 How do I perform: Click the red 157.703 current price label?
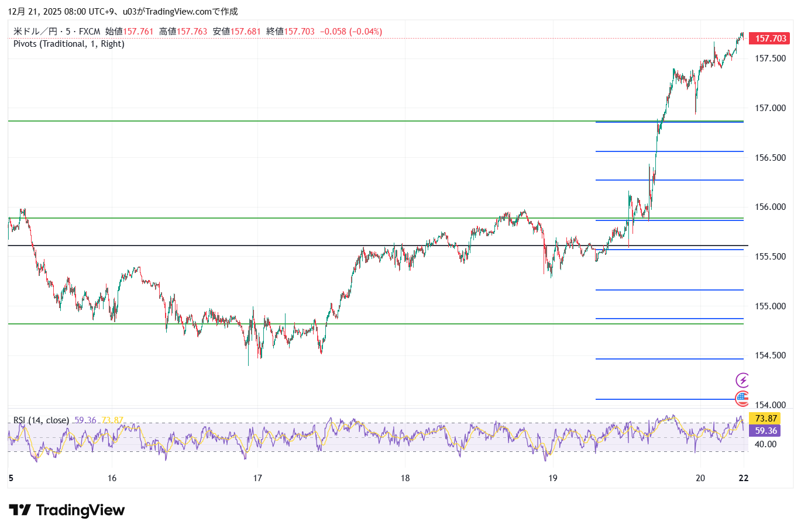click(770, 39)
